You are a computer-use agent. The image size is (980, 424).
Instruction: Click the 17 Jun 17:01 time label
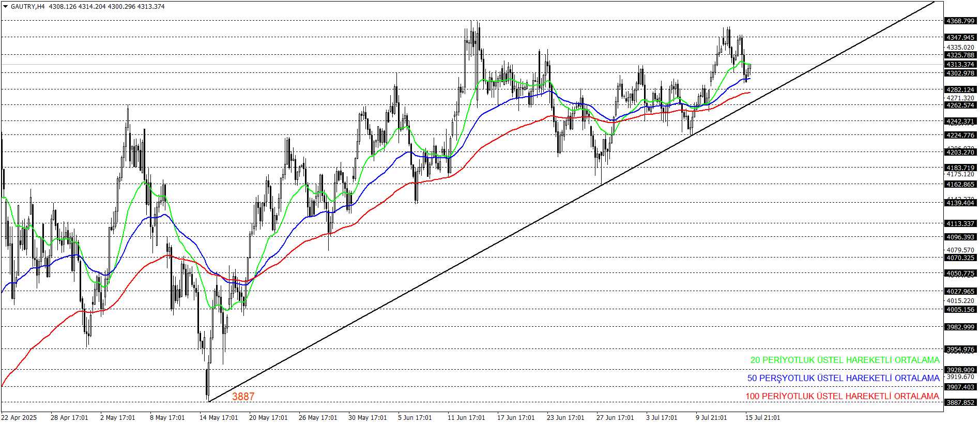click(516, 418)
